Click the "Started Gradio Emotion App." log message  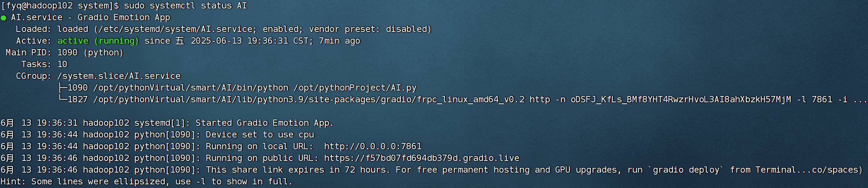click(x=264, y=123)
